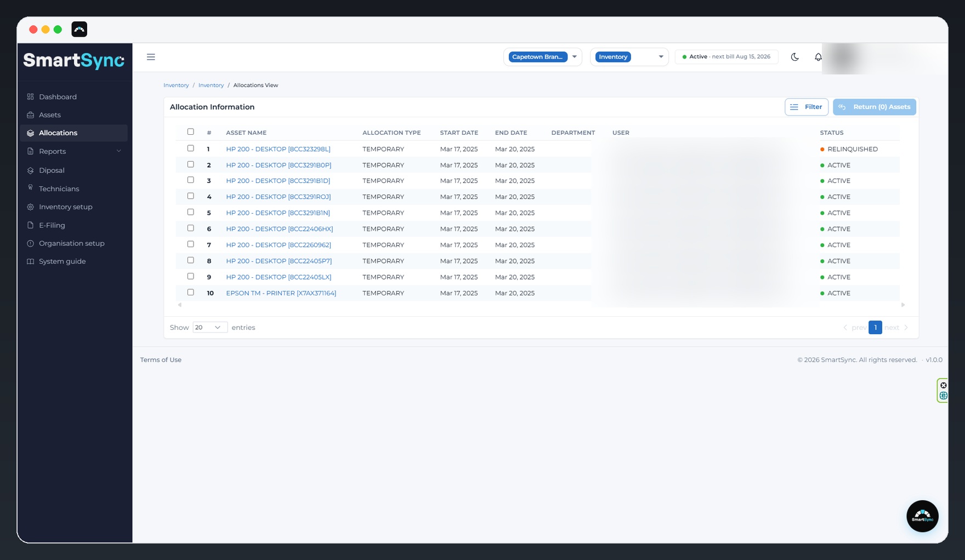Open asset link HP 200 - DESKTOP [8CC22405P7]
The height and width of the screenshot is (560, 965).
279,261
